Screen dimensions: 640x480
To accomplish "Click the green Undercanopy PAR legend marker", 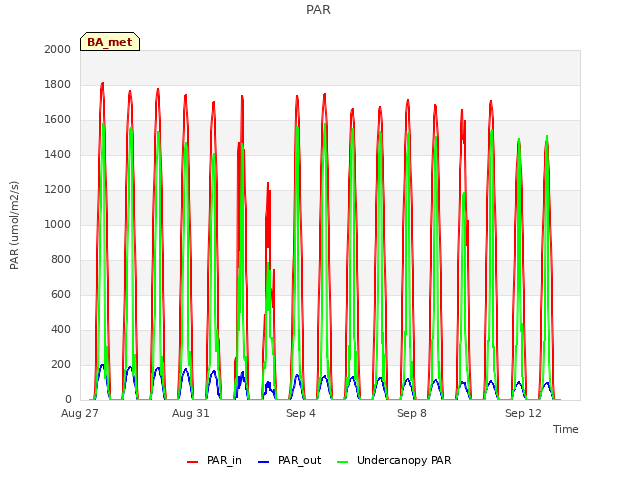I will pos(343,462).
